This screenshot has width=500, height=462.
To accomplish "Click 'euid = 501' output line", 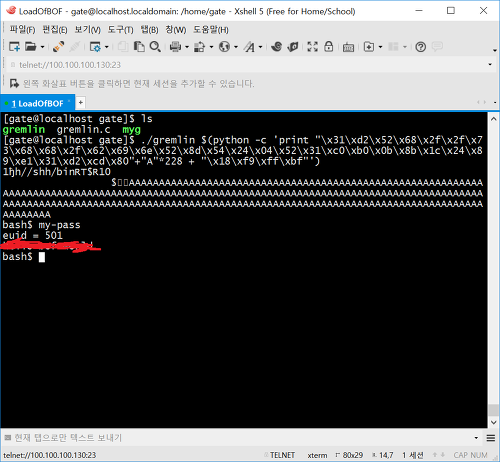I will pos(32,235).
